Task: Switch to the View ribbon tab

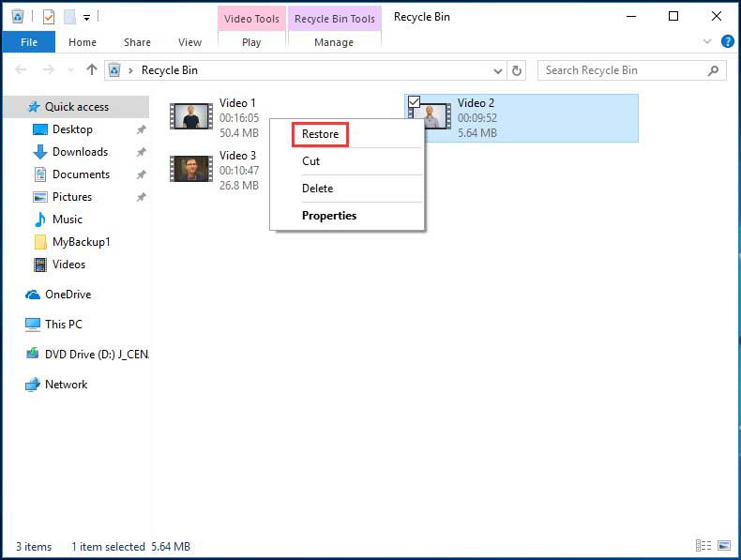Action: pyautogui.click(x=190, y=42)
